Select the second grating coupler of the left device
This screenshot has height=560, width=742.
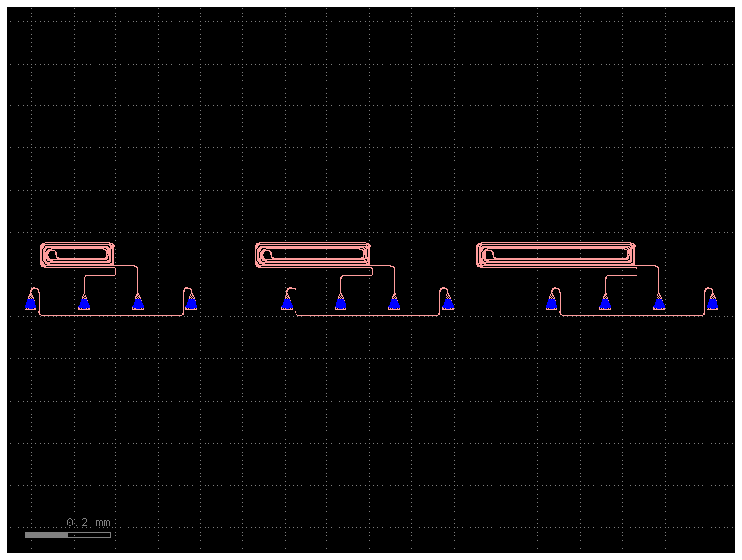84,303
